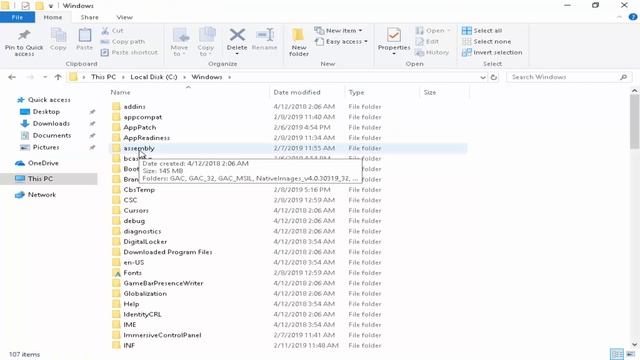Select the AppReadiness folder
The image size is (640, 360).
147,138
